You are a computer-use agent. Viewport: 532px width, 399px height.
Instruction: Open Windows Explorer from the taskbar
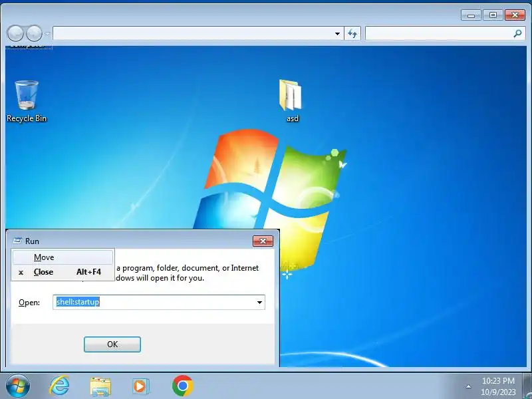click(100, 386)
